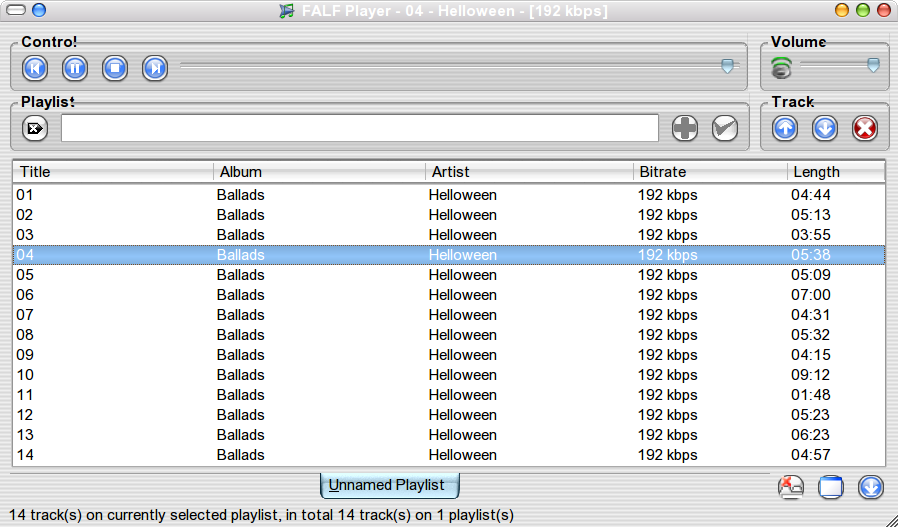898x527 pixels.
Task: Add a new playlist with plus icon
Action: pyautogui.click(x=685, y=128)
